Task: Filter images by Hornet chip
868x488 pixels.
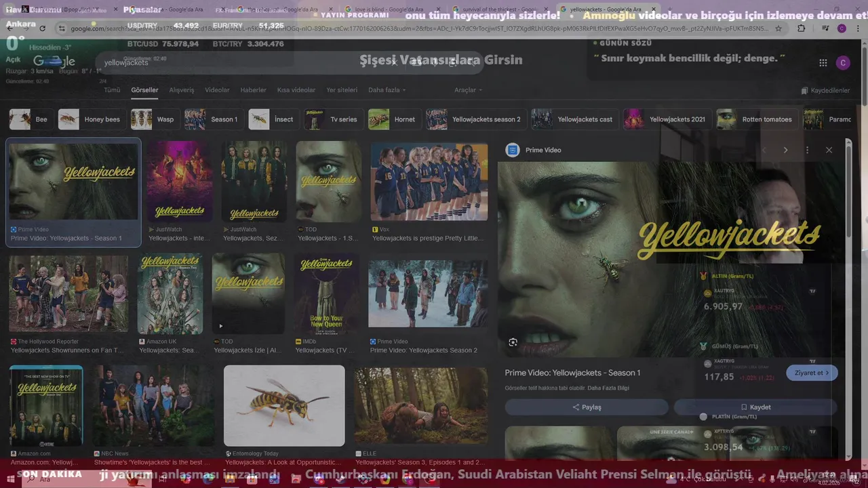Action: [393, 119]
